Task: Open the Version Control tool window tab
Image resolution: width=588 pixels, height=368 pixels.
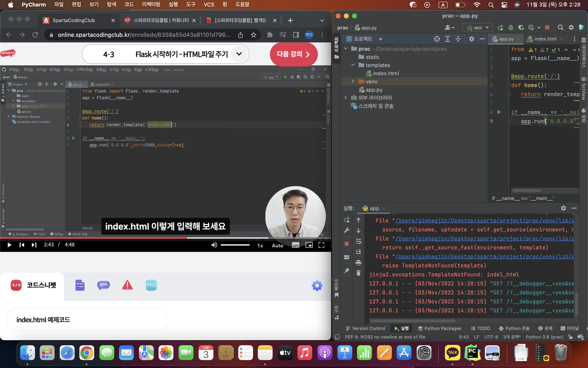Action: [365, 328]
